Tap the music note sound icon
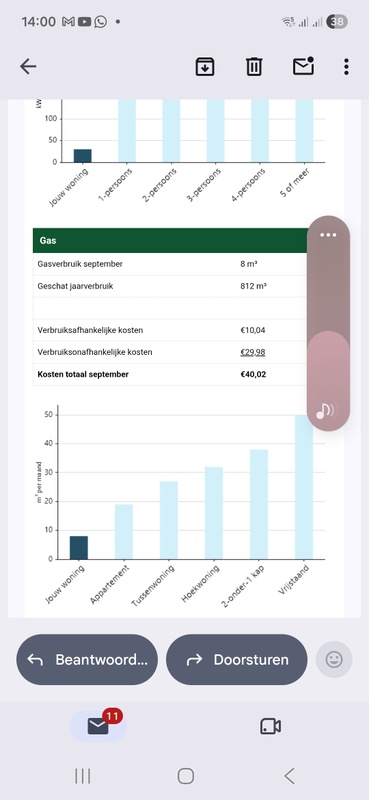 [x=326, y=410]
